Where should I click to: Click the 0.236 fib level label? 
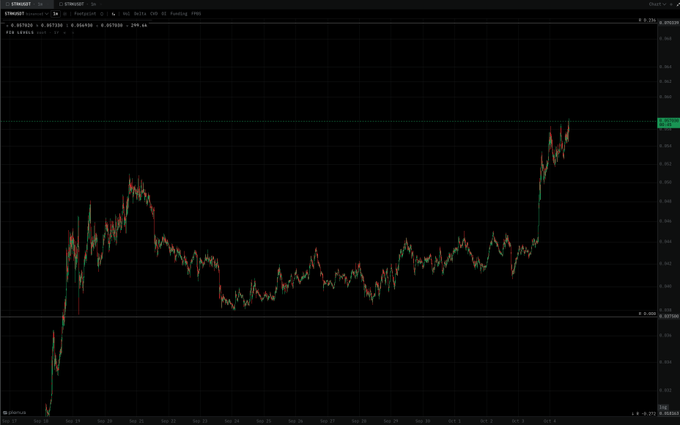(647, 20)
